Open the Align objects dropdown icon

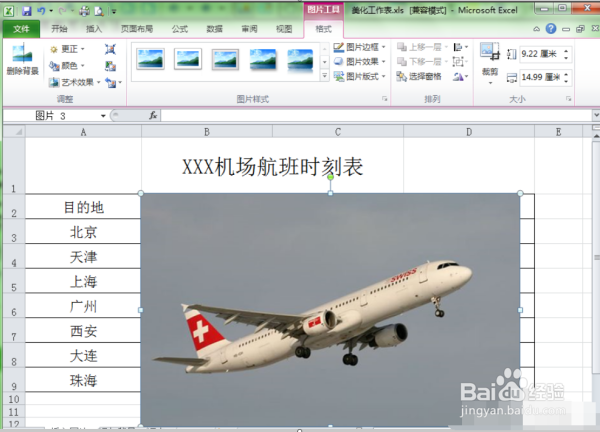coord(460,47)
